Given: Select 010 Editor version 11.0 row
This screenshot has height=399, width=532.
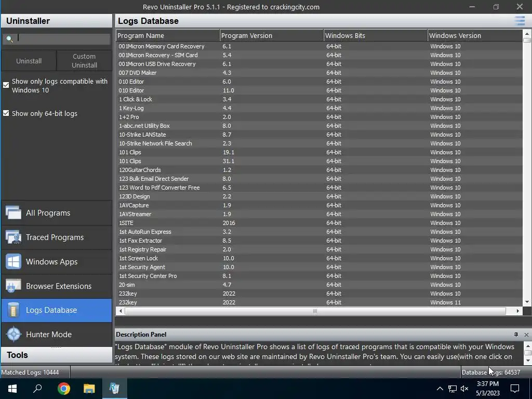Looking at the screenshot, I should 320,90.
